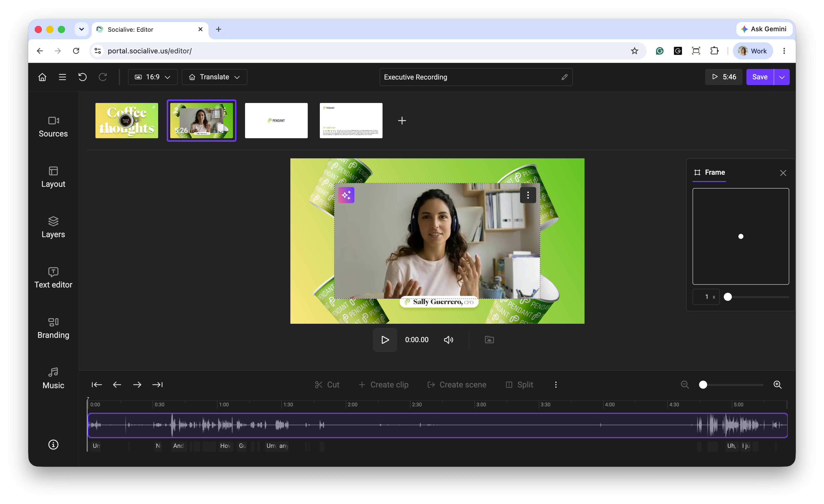The height and width of the screenshot is (504, 824).
Task: Open the Chrome three-dot menu
Action: click(784, 51)
